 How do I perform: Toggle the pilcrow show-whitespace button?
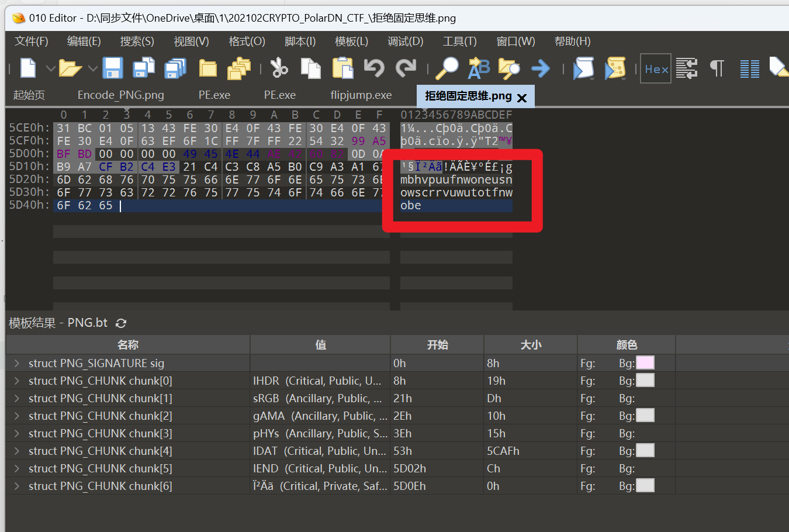(717, 68)
